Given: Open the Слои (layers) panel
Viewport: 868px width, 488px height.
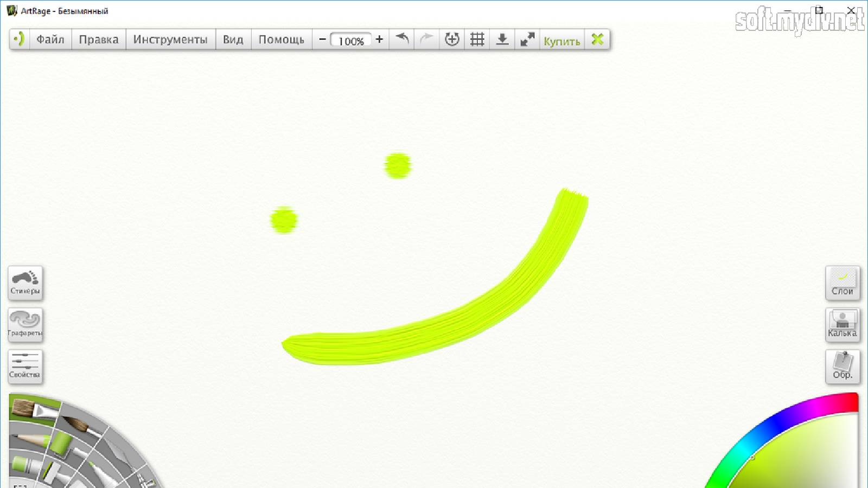Looking at the screenshot, I should click(843, 282).
